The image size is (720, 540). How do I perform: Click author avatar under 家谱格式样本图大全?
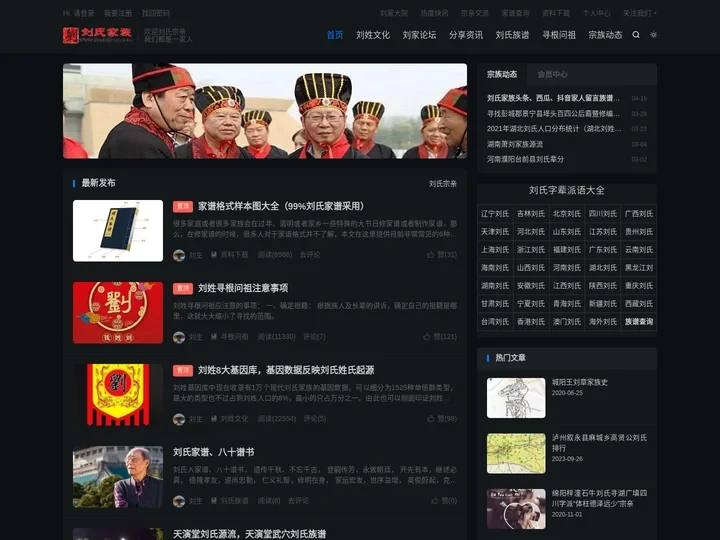[179, 255]
